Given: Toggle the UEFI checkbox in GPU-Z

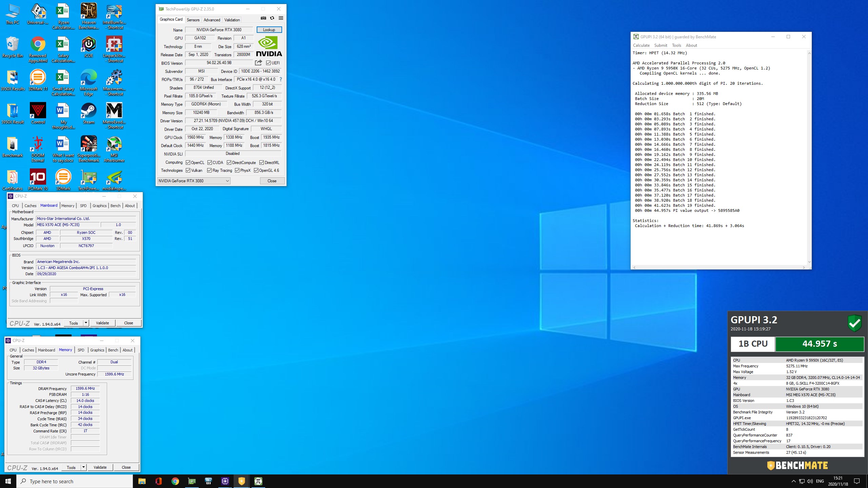Looking at the screenshot, I should (x=268, y=63).
